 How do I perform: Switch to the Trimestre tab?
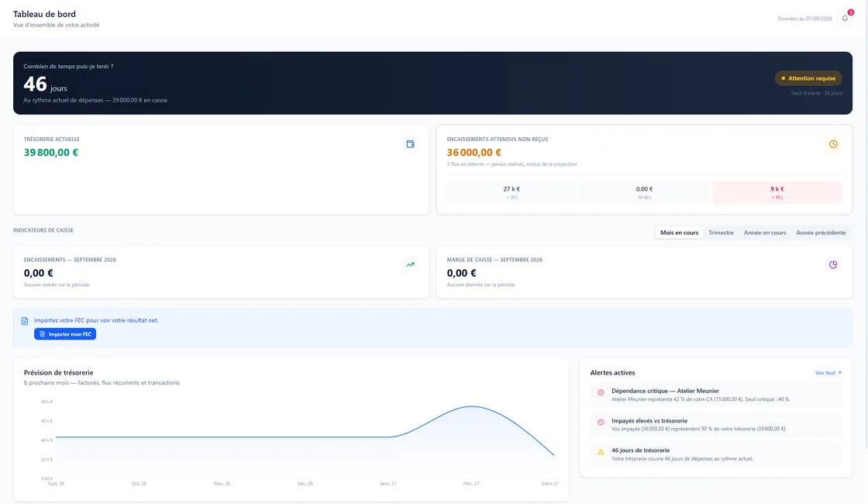tap(721, 233)
